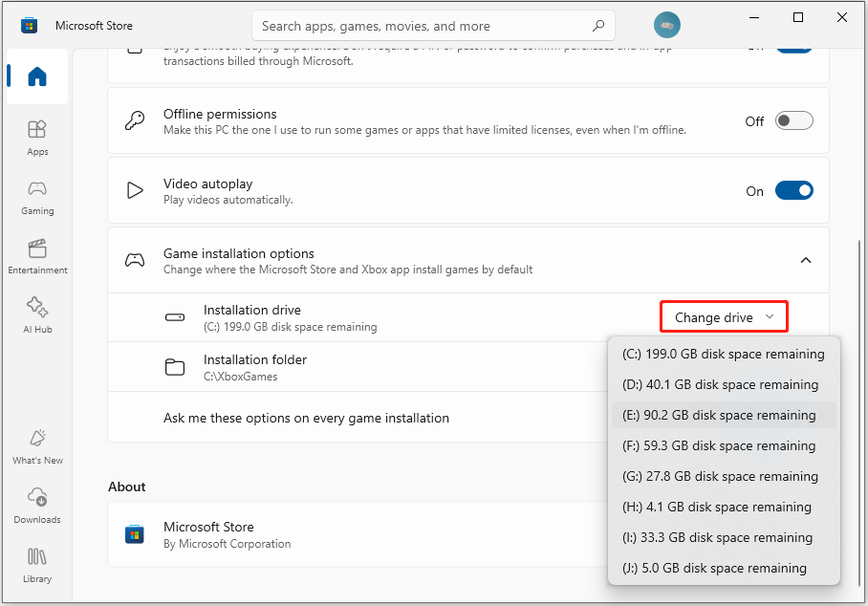The image size is (868, 606).
Task: Select drive D: with 40.1 GB remaining
Action: (724, 384)
